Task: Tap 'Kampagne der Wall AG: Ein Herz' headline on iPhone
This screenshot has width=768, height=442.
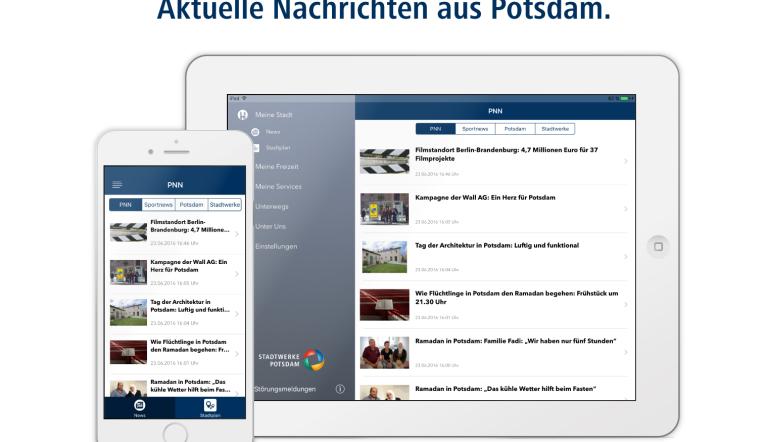Action: click(189, 266)
